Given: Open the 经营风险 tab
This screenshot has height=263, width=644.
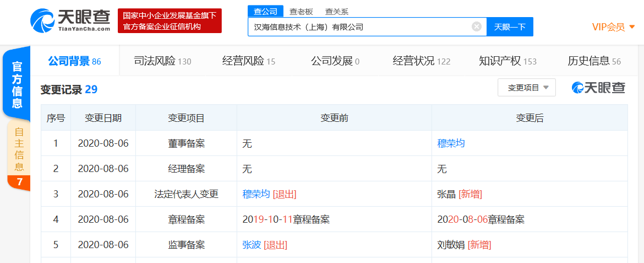Looking at the screenshot, I should [x=248, y=61].
